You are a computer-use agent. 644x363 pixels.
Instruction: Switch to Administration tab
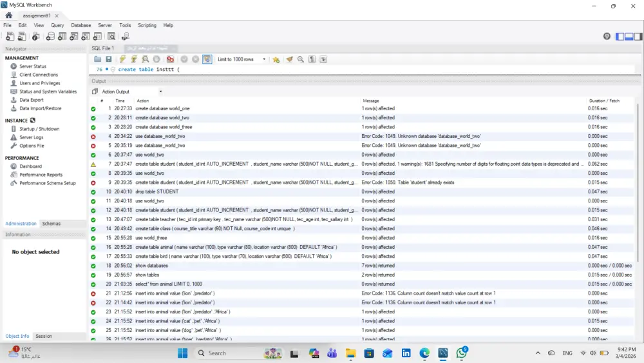coord(21,224)
